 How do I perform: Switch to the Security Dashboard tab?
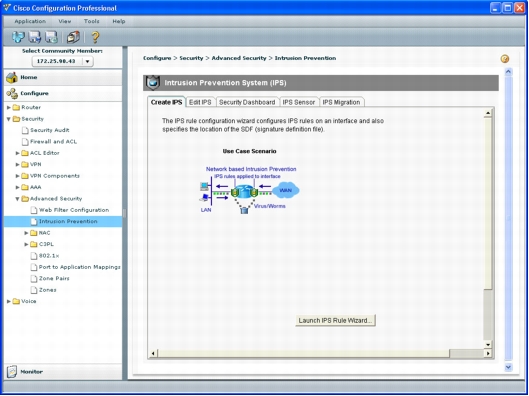point(247,102)
